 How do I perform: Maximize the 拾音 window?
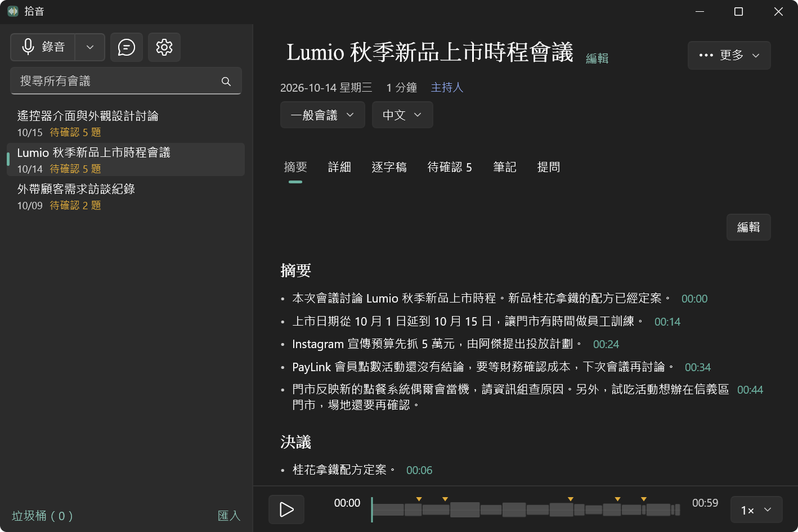click(x=739, y=12)
